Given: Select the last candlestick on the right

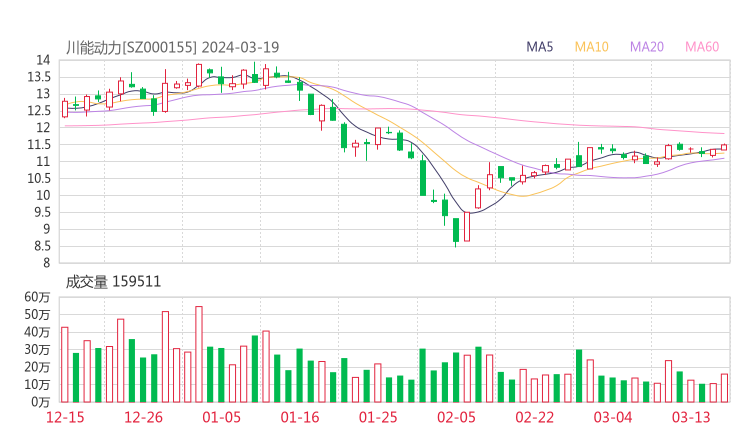Looking at the screenshot, I should 724,147.
